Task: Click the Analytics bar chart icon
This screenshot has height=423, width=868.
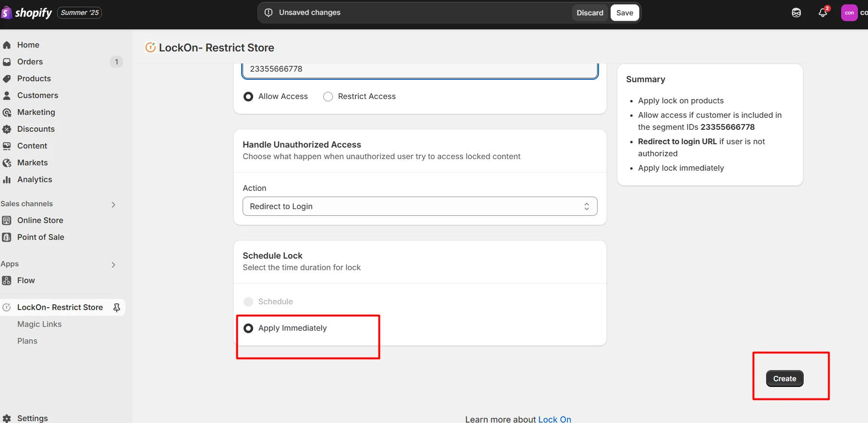Action: [7, 180]
